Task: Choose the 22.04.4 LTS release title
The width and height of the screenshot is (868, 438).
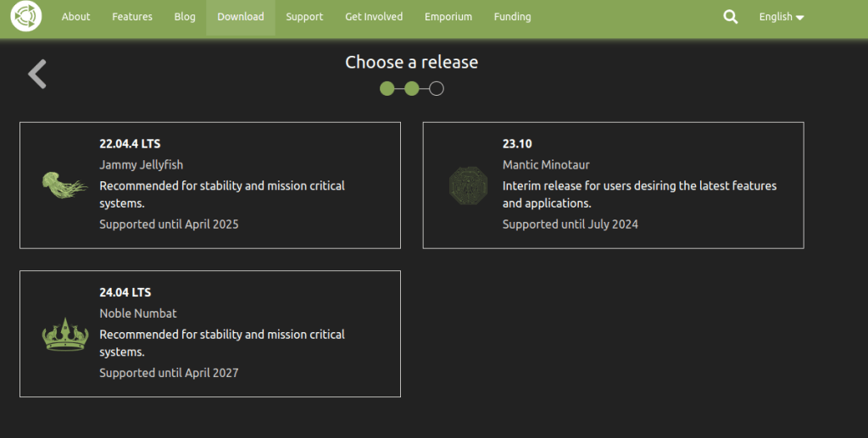Action: pos(130,144)
